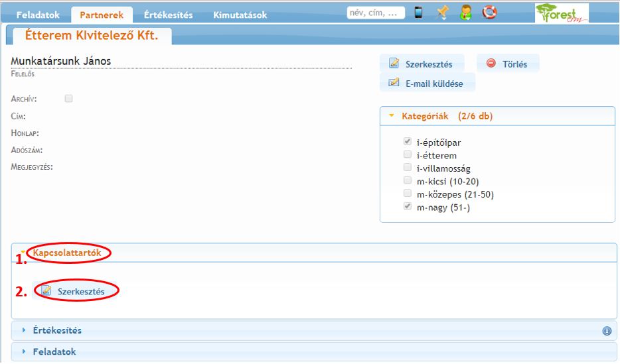Click the mobile phone icon in top bar
This screenshot has width=620, height=364.
point(418,13)
